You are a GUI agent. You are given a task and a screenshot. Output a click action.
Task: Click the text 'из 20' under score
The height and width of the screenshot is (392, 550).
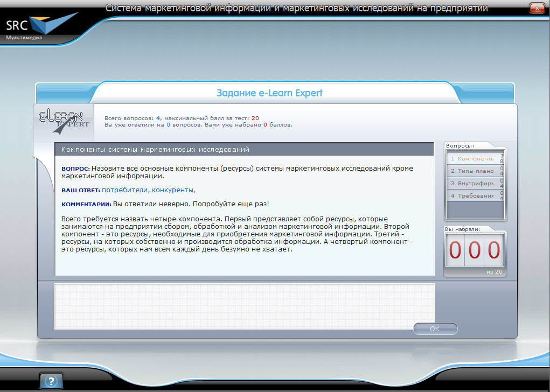(x=494, y=272)
